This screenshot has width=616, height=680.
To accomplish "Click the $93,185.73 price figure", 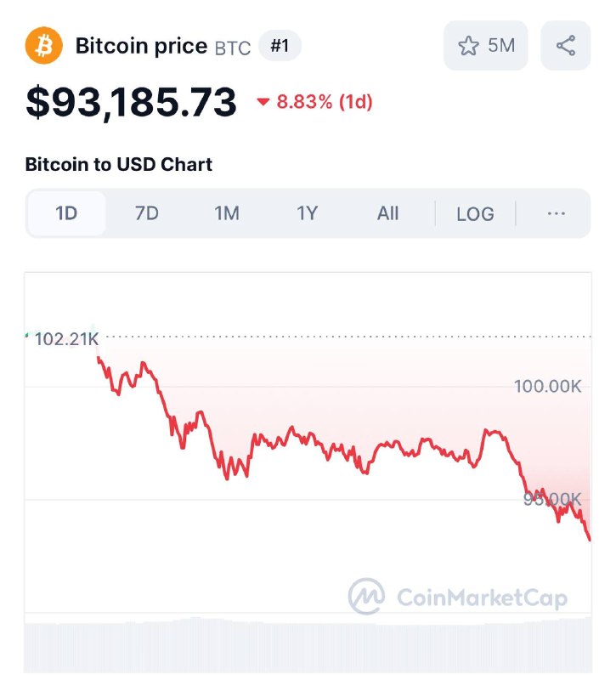I will pos(131,102).
